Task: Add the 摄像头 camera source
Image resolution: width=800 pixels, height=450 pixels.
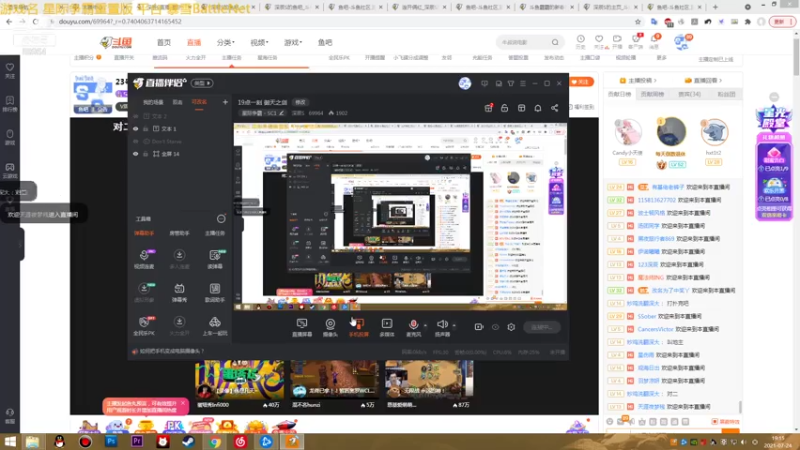Action: click(330, 327)
